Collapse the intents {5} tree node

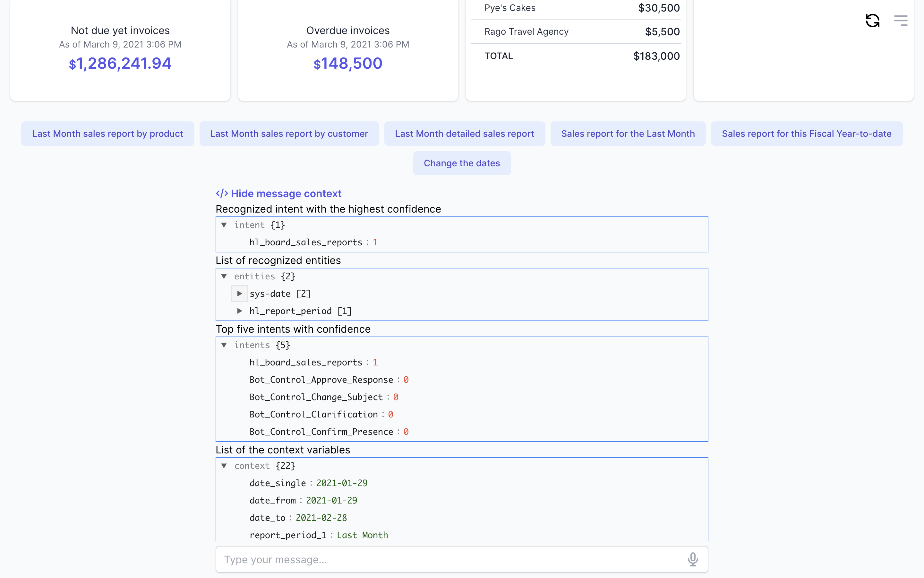[x=224, y=345]
